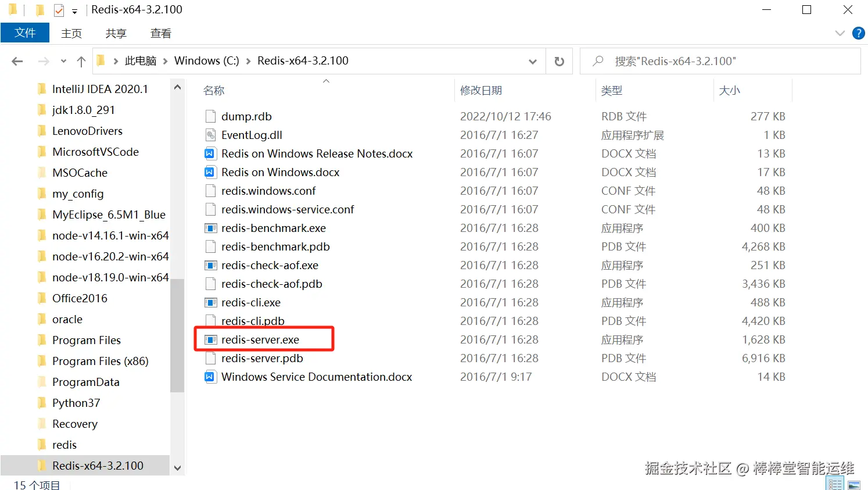
Task: Open the address bar history dropdown
Action: pos(532,61)
